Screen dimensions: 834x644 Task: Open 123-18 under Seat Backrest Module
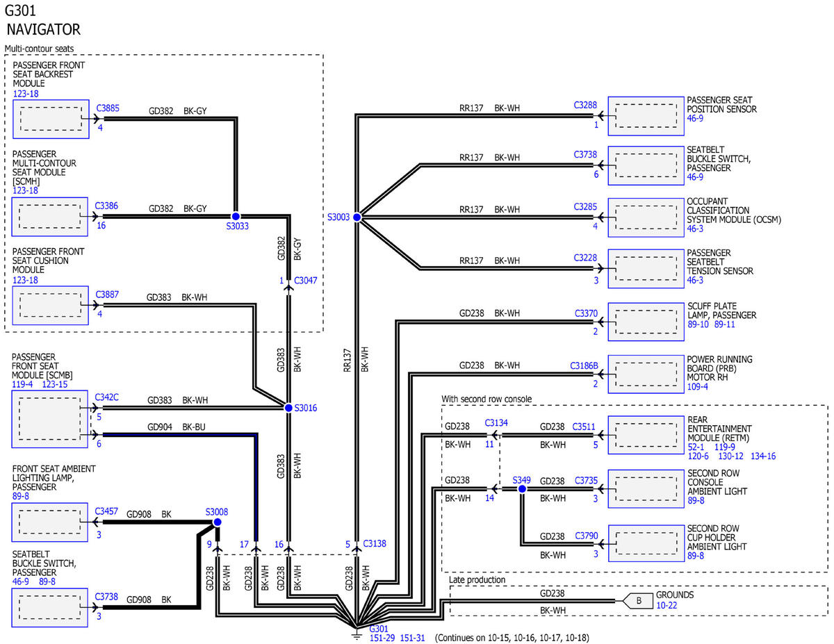tap(25, 93)
